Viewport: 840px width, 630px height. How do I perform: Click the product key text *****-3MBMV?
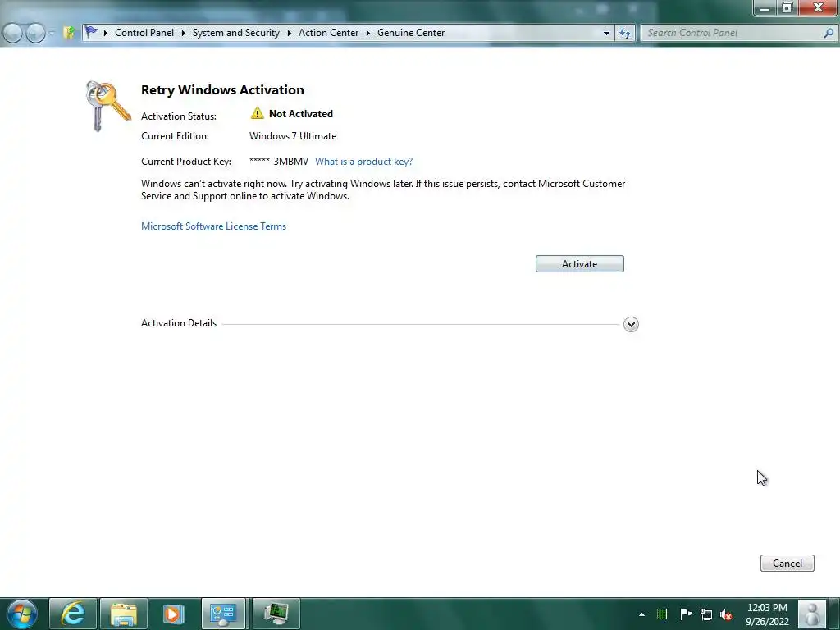[x=279, y=162]
